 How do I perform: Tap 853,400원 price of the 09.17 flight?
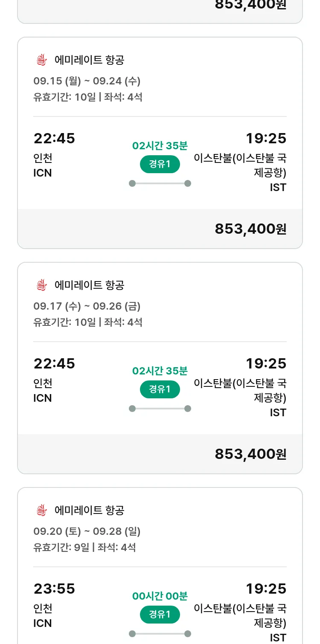pos(250,454)
